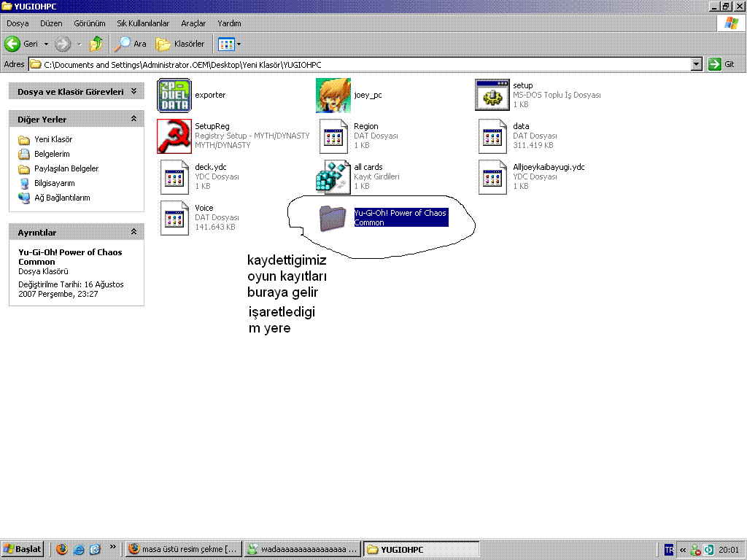Screen dimensions: 747x560
Task: Select the all cards registry entries icon
Action: [333, 177]
